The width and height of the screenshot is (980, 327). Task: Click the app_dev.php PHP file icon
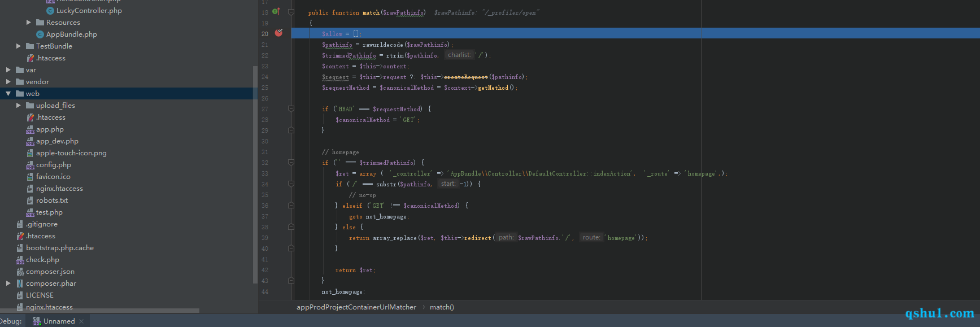coord(30,141)
